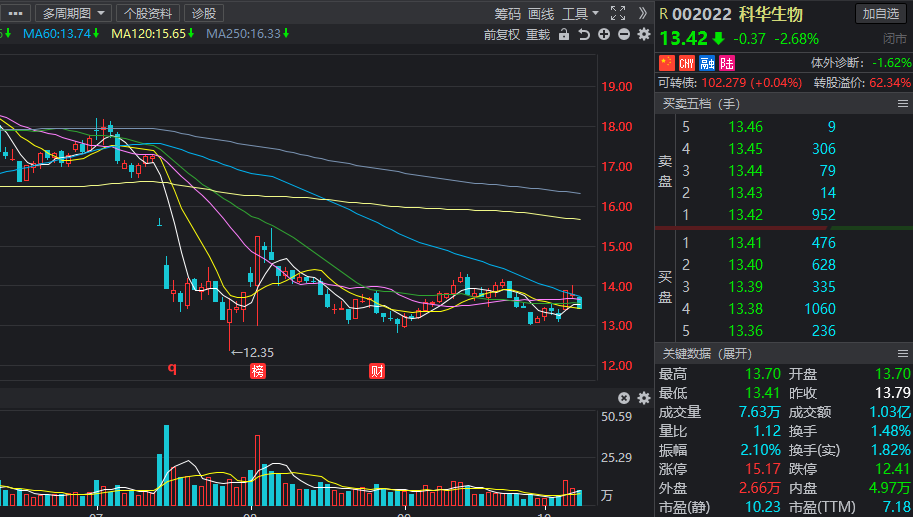Viewport: 913px width, 517px height.
Task: Click the 陆 connect badge
Action: pos(727,62)
